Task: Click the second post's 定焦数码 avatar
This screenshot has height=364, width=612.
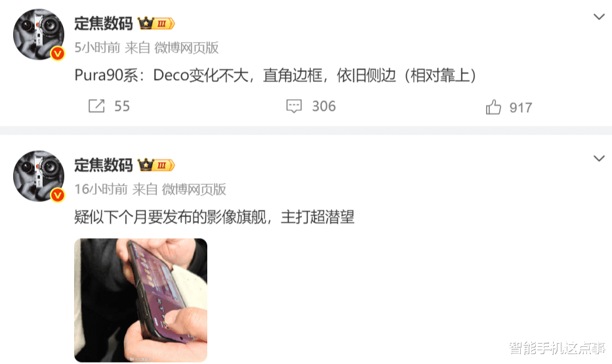Action: pos(39,176)
